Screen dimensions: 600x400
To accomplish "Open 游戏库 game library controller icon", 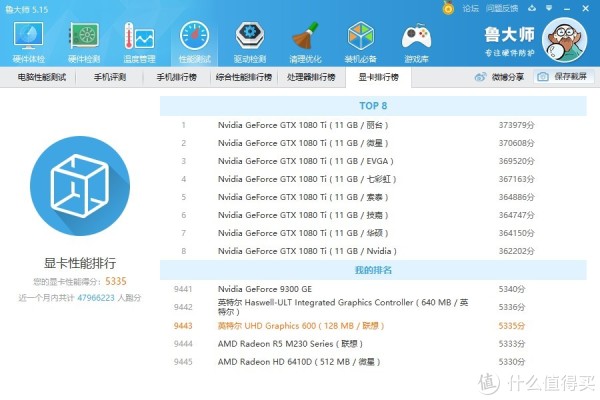I will tap(416, 41).
